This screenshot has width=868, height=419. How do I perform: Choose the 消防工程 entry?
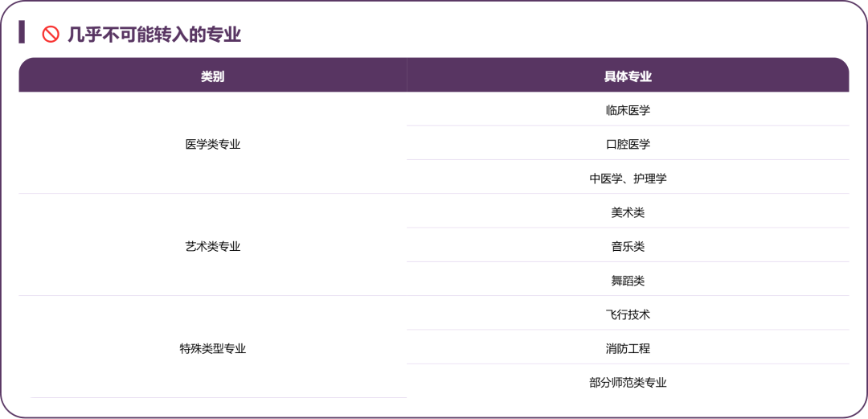pos(628,349)
